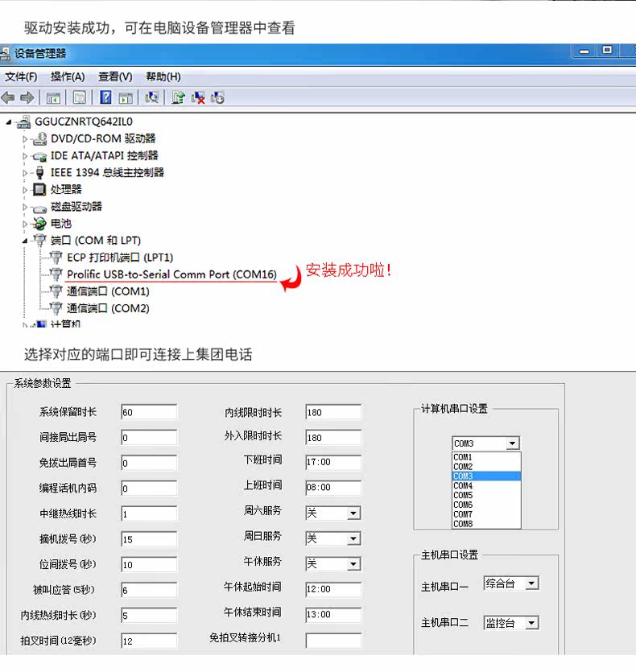This screenshot has width=636, height=672.
Task: Collapse the 端口 (COM 和 LPT) node
Action: (25, 241)
